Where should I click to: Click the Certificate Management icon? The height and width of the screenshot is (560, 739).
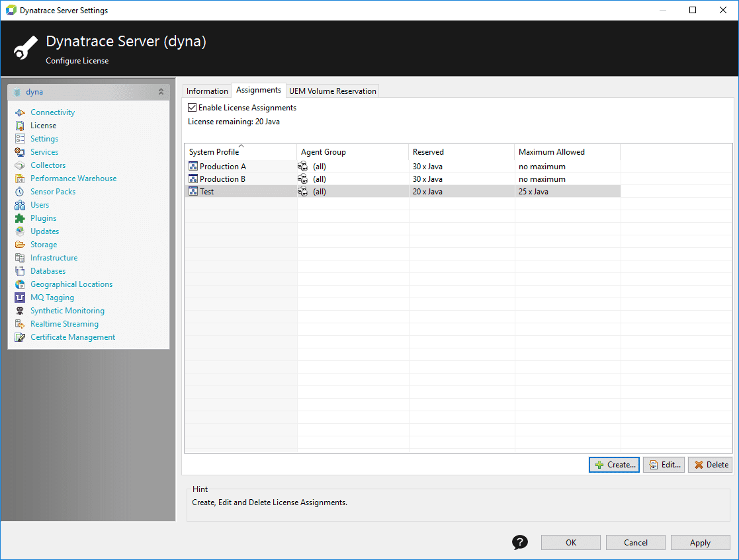tap(20, 337)
